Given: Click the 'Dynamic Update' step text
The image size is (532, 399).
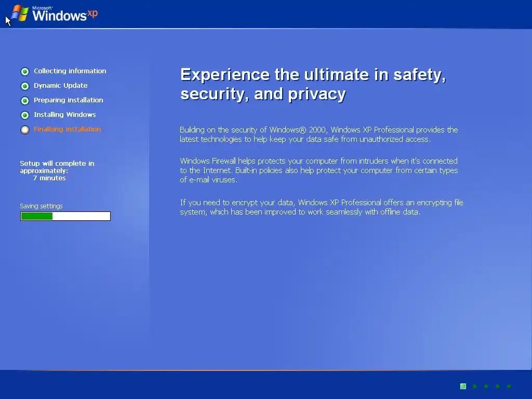Looking at the screenshot, I should (x=60, y=86).
